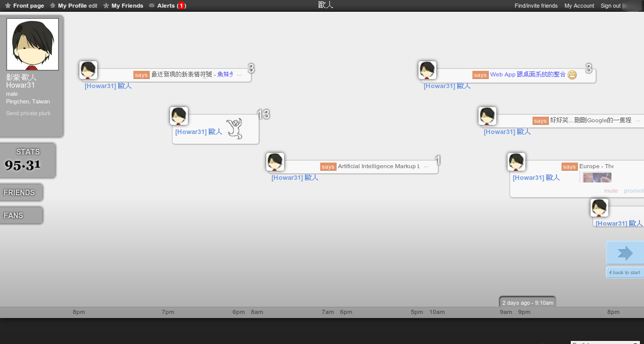Expand the FRIENDS section
Viewport: 644px width, 344px height.
click(x=20, y=193)
